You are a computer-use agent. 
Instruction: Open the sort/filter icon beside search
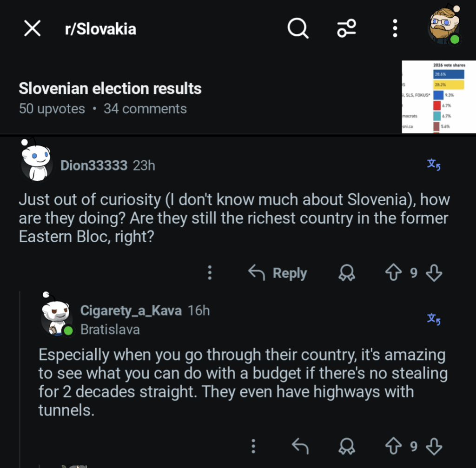(346, 28)
